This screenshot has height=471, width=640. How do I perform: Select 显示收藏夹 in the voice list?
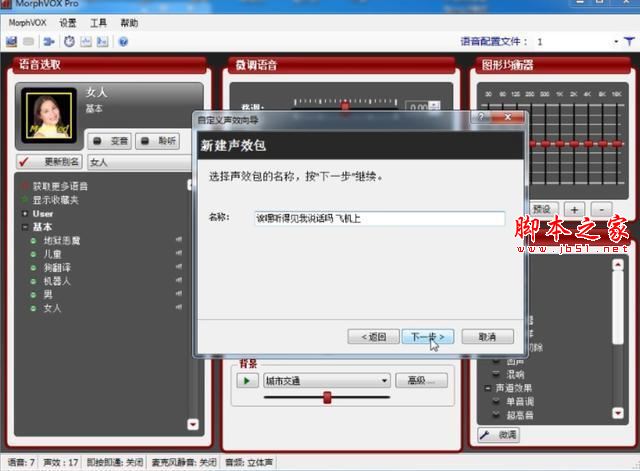coord(56,200)
